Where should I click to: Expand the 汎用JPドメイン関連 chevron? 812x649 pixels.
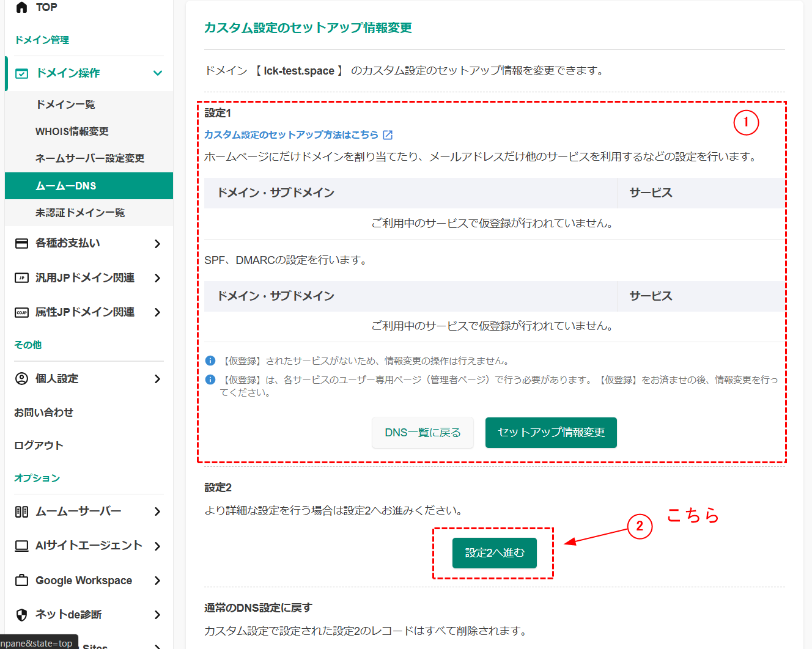[x=158, y=278]
